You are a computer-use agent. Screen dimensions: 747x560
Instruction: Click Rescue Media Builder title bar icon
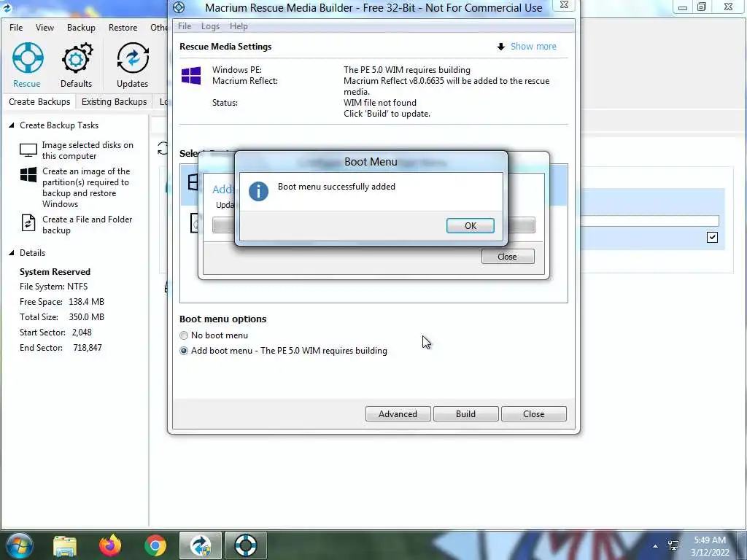click(179, 7)
